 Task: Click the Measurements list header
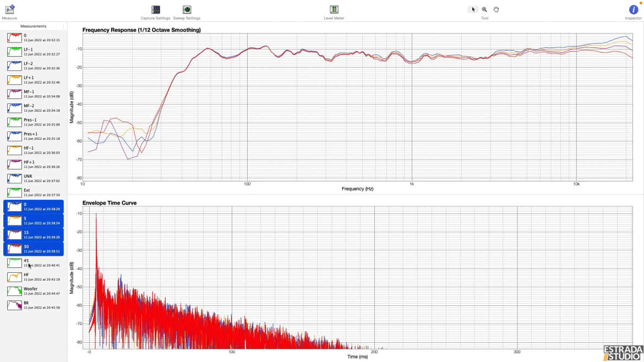click(x=33, y=26)
